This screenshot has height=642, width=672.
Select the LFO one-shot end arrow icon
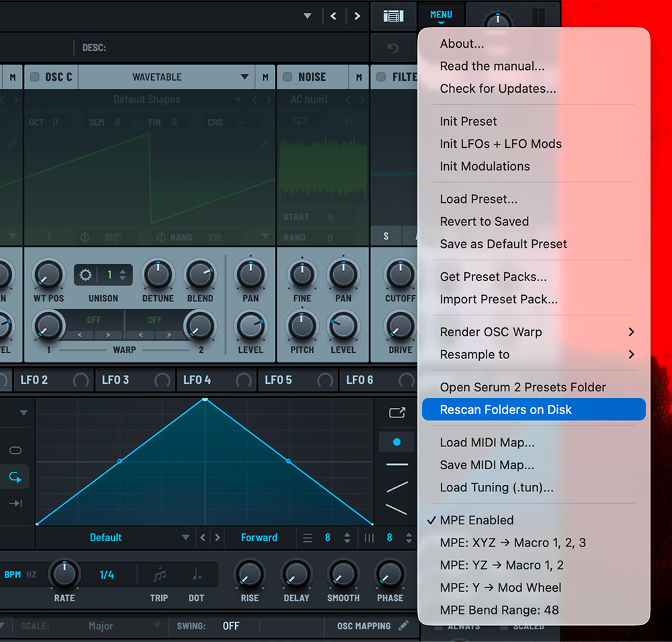(x=15, y=503)
